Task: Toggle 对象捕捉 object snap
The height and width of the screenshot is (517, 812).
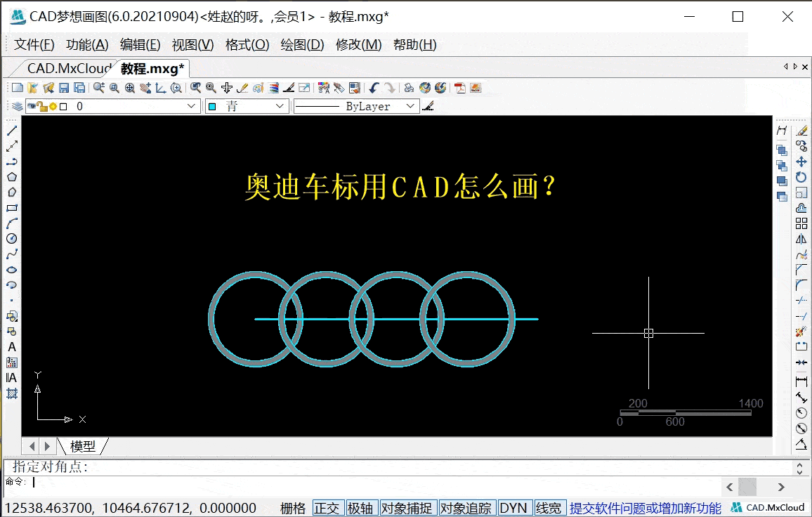Action: point(407,508)
